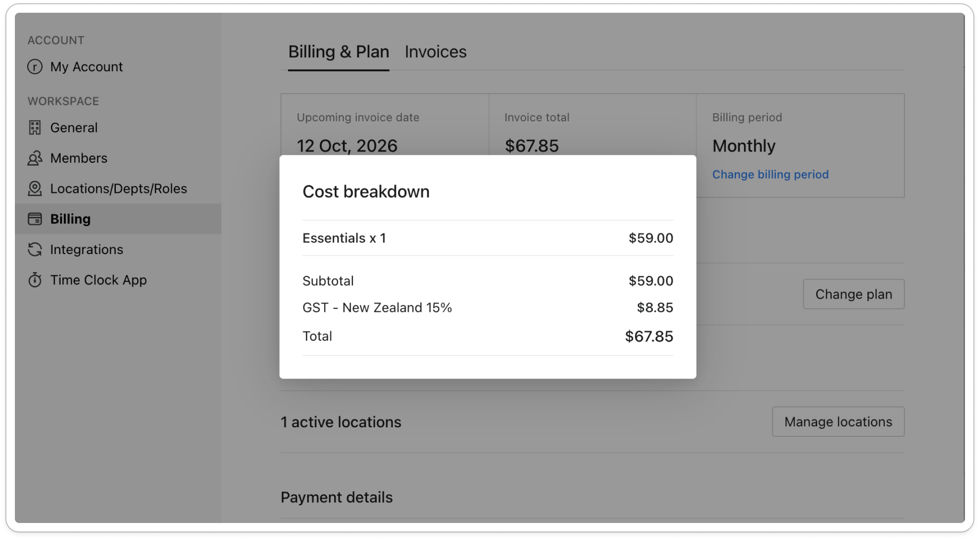The width and height of the screenshot is (980, 540).
Task: Click the My Account profile icon
Action: click(35, 67)
